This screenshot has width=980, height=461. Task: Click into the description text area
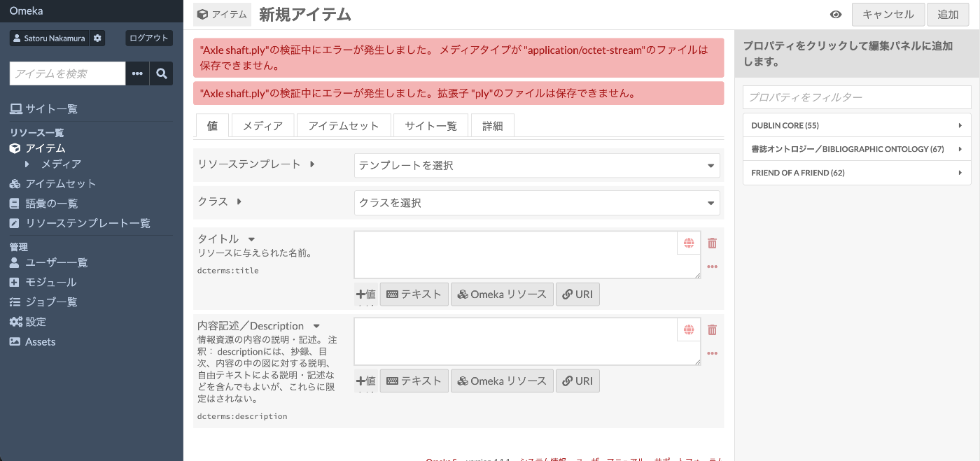point(527,342)
